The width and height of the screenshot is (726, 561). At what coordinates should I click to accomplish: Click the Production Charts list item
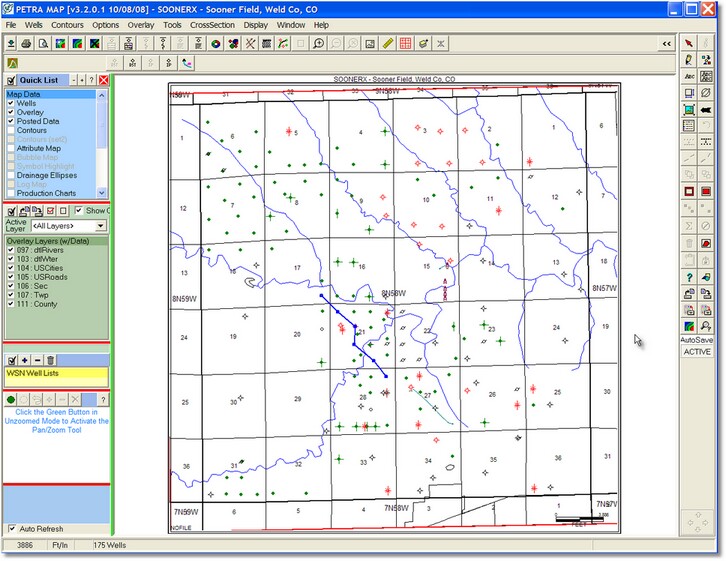(46, 193)
